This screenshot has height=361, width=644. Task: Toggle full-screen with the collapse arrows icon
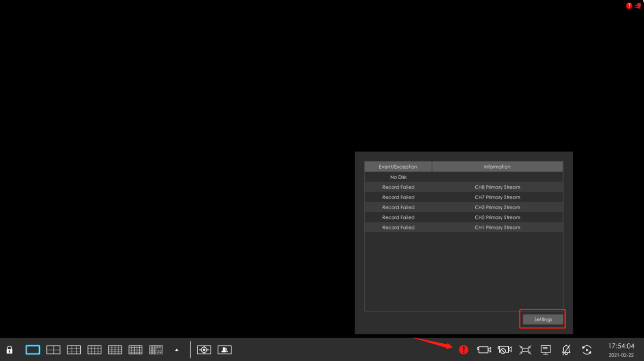point(525,350)
